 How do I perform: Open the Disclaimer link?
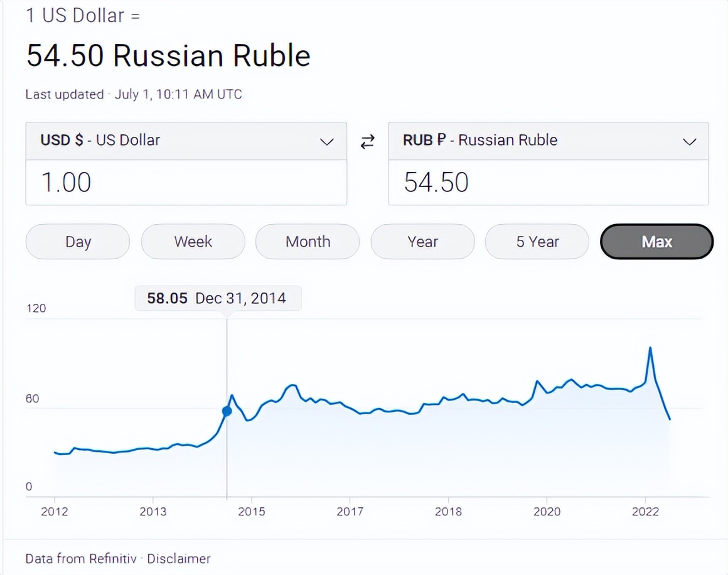pyautogui.click(x=179, y=558)
